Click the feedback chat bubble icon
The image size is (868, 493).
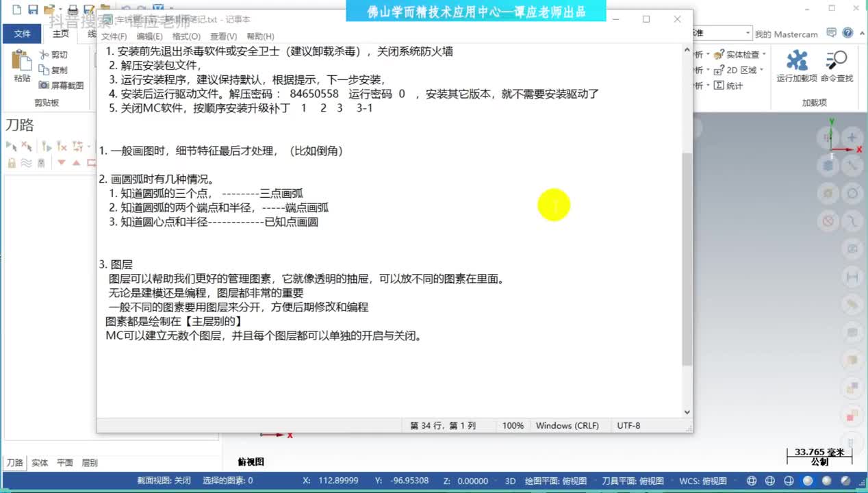(x=832, y=33)
